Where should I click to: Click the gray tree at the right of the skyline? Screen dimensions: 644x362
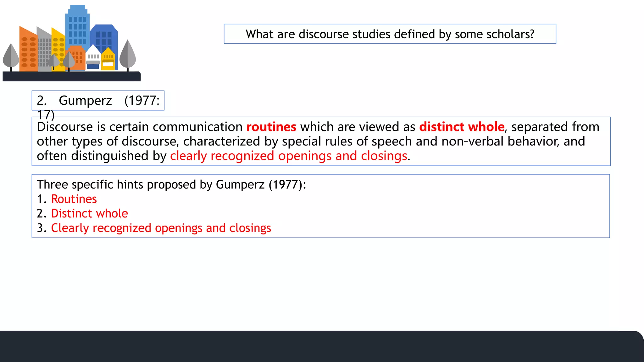128,56
